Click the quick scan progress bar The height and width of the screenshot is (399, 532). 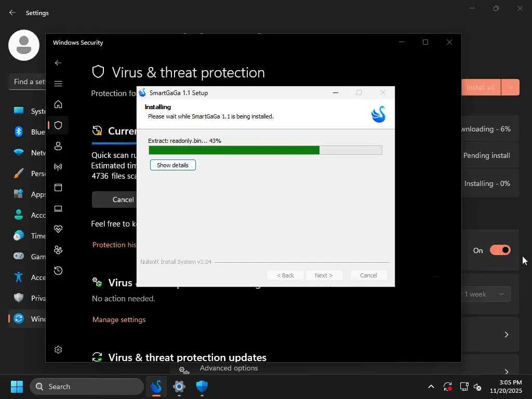click(x=114, y=143)
